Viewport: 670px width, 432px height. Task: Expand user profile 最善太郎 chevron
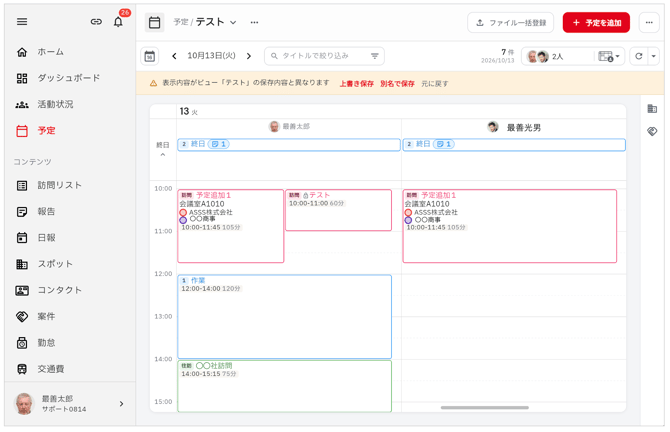pos(121,404)
